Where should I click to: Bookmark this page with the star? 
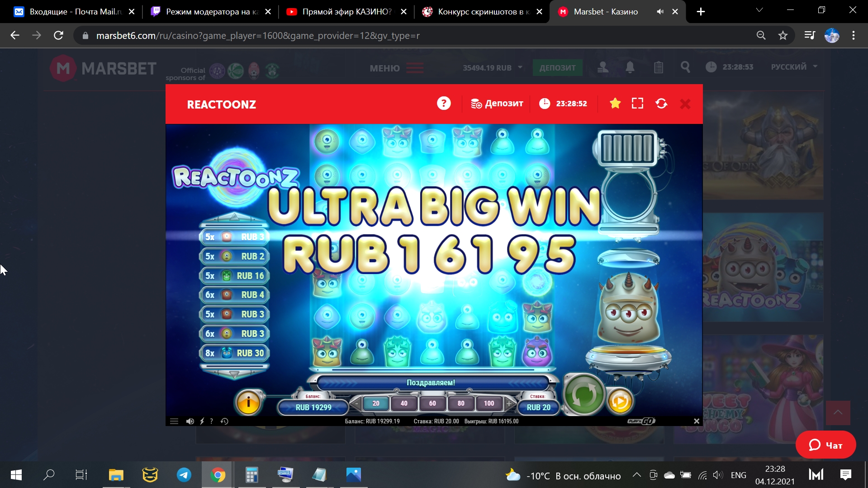[x=783, y=35]
